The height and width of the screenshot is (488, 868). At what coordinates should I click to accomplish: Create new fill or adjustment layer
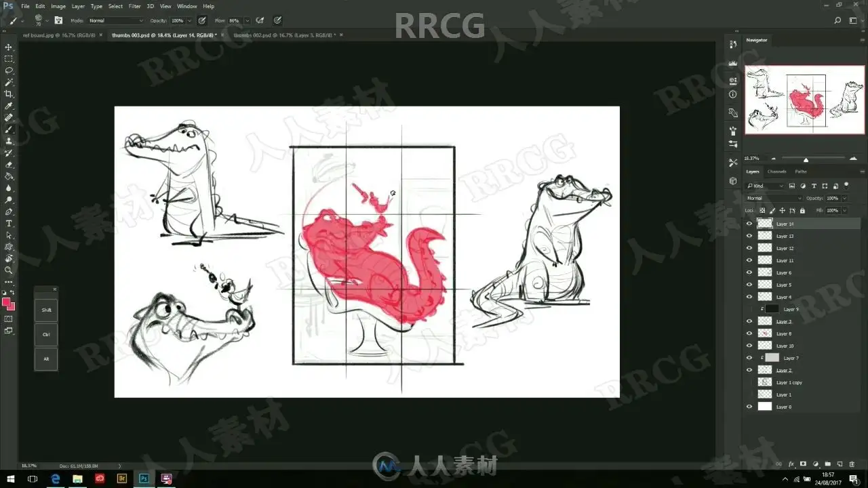(816, 464)
